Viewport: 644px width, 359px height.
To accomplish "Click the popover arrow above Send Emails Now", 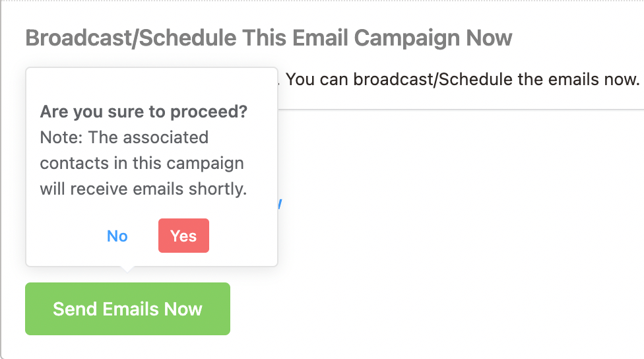I will [x=128, y=269].
